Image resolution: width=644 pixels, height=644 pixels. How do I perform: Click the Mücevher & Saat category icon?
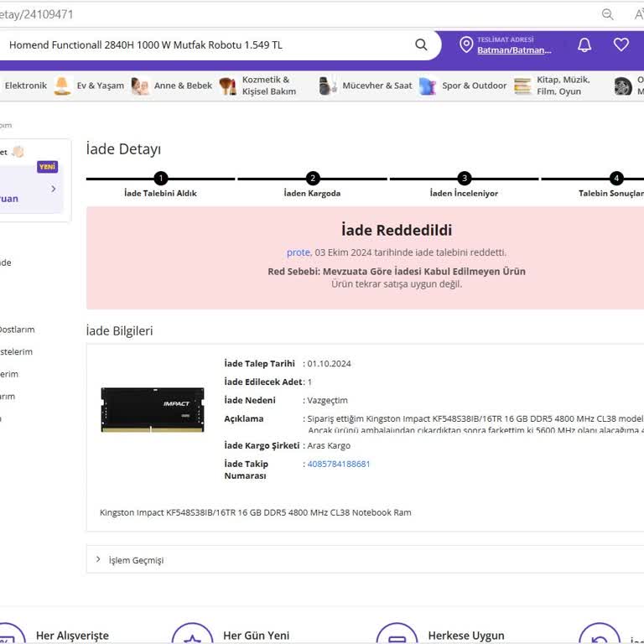click(328, 86)
